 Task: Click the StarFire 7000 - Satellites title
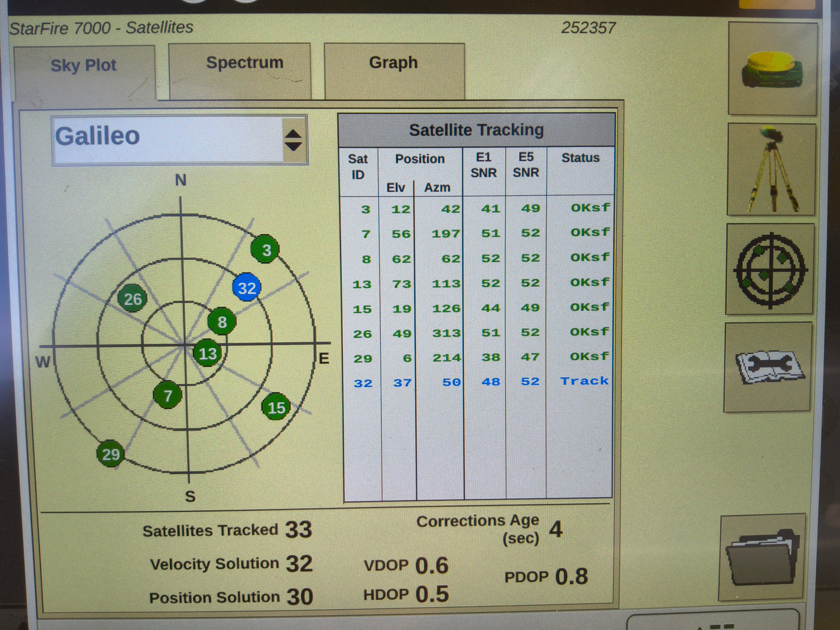click(x=101, y=28)
